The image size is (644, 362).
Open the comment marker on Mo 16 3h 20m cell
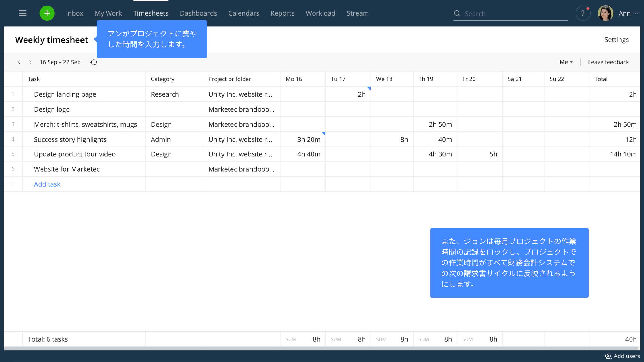pyautogui.click(x=324, y=133)
